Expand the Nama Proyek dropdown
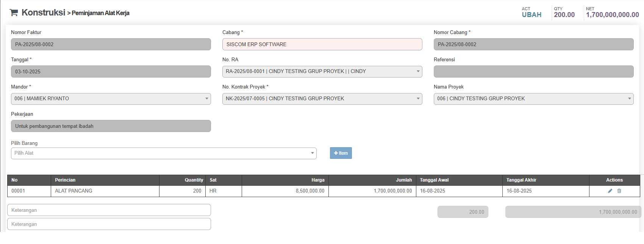 (x=533, y=99)
